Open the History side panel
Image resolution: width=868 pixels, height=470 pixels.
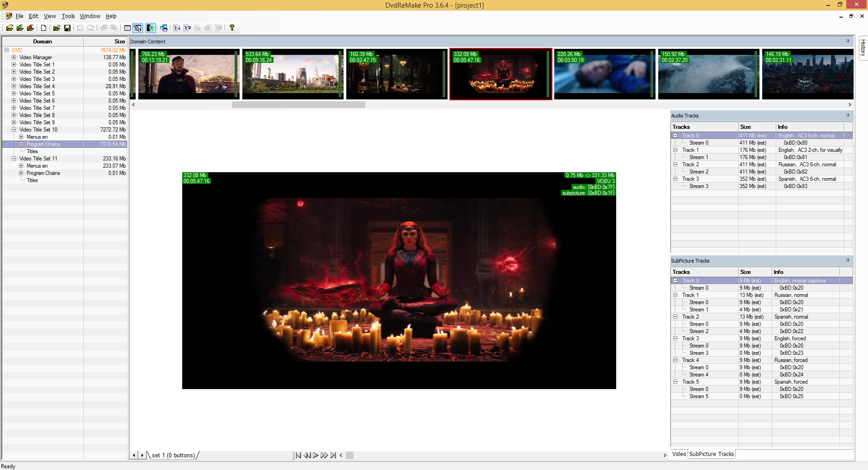[863, 48]
